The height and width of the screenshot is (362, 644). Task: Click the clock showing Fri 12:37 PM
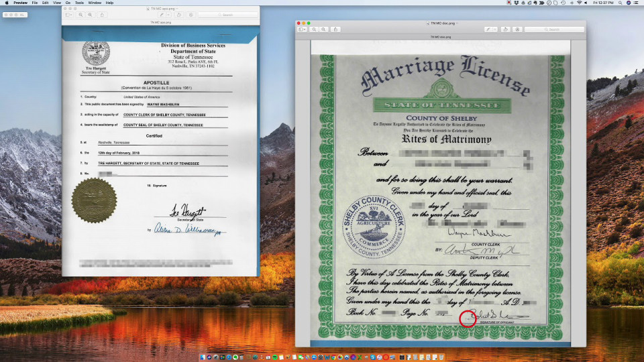coord(603,3)
